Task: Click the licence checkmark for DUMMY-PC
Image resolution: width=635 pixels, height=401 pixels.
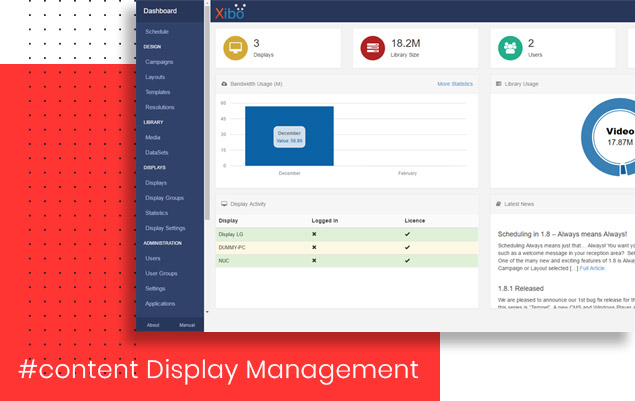Action: (x=407, y=247)
